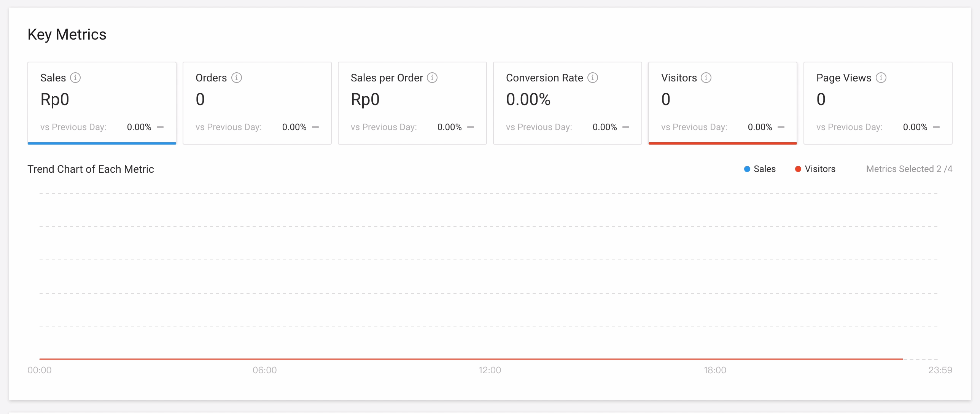This screenshot has height=414, width=980.
Task: Click the Conversion Rate info icon
Action: click(593, 78)
